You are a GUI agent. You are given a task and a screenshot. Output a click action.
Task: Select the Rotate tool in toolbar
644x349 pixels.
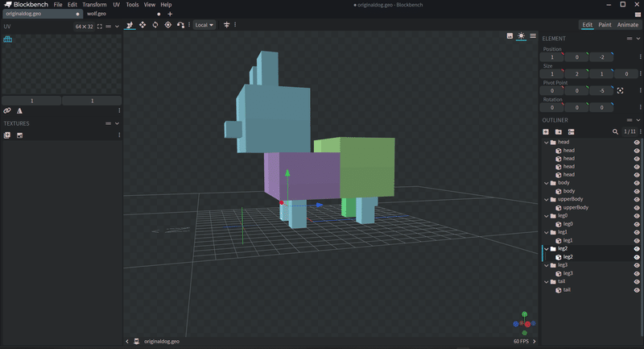click(x=155, y=25)
